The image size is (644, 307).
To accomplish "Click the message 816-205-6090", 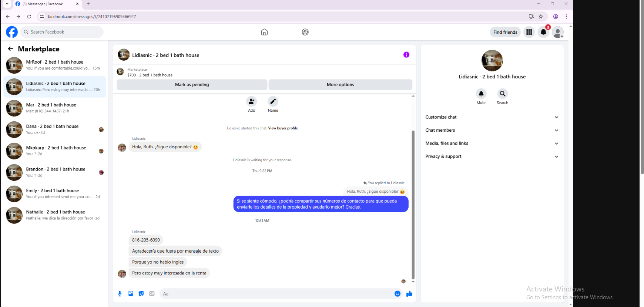I will click(146, 240).
